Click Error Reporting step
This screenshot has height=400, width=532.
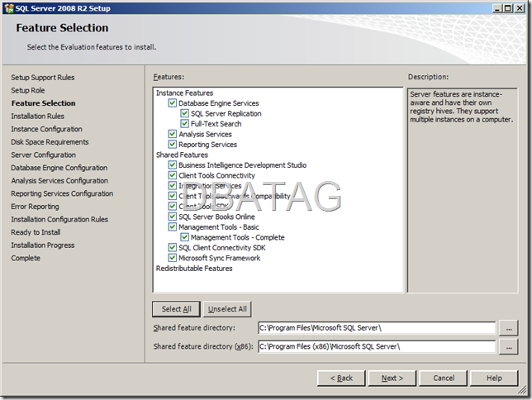coord(35,207)
